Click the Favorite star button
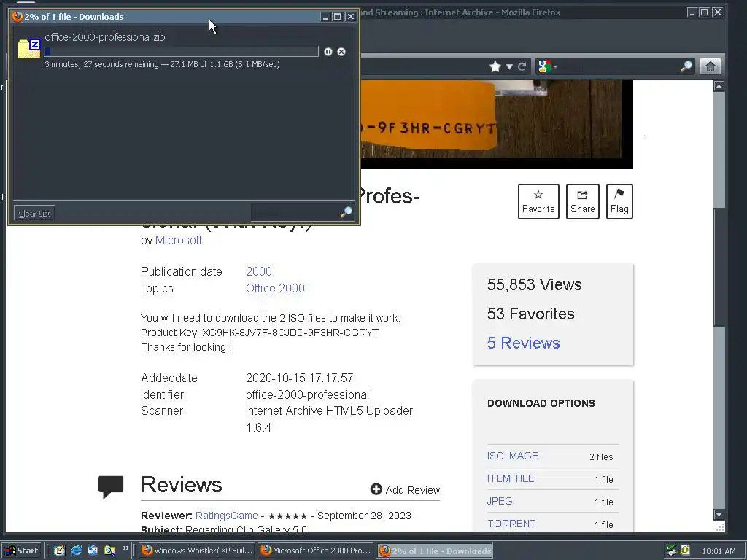The width and height of the screenshot is (747, 560). [x=538, y=201]
